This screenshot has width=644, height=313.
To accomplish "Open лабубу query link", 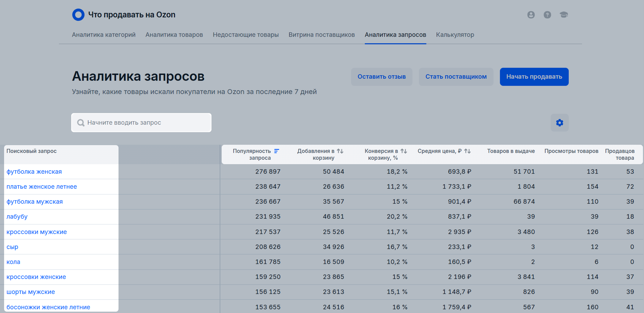I will pyautogui.click(x=17, y=217).
